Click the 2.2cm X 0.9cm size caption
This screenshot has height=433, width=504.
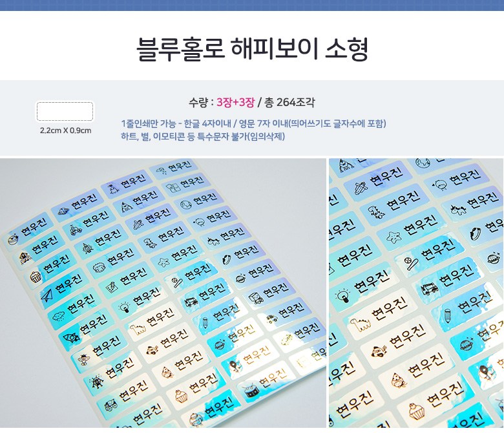[65, 131]
